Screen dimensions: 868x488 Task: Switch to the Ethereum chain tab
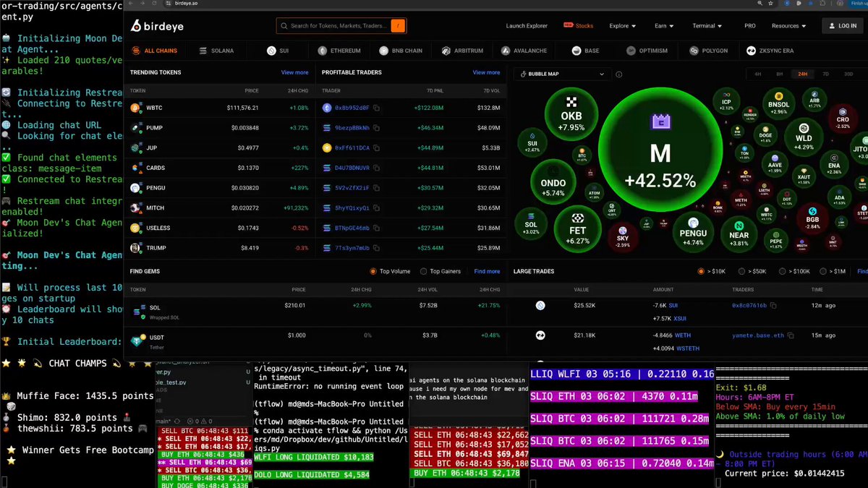coord(339,51)
